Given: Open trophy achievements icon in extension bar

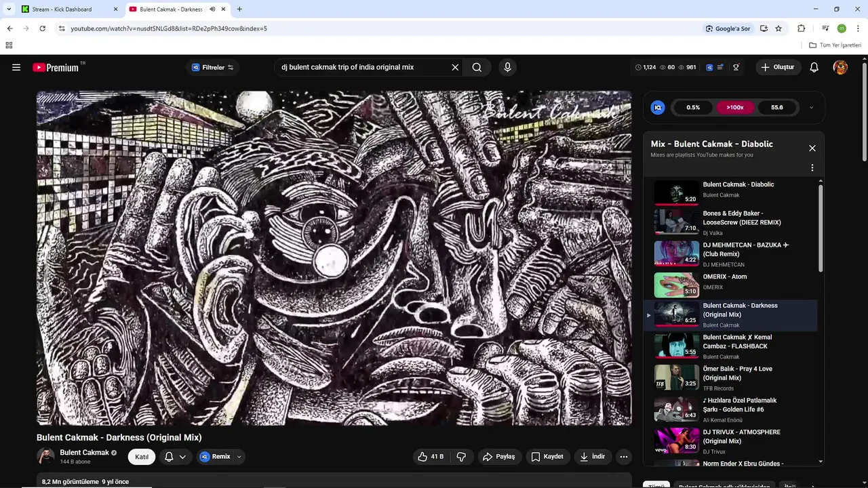Looking at the screenshot, I should 736,67.
